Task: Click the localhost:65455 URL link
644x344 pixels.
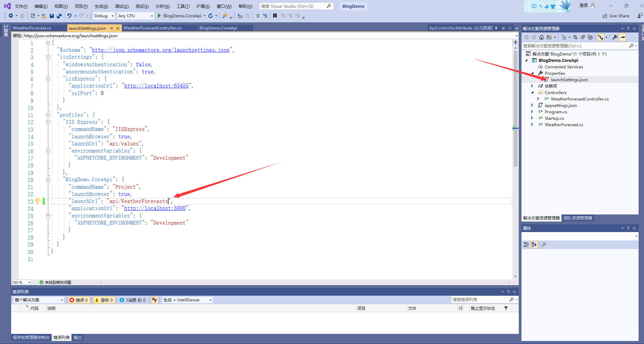Action: point(156,86)
